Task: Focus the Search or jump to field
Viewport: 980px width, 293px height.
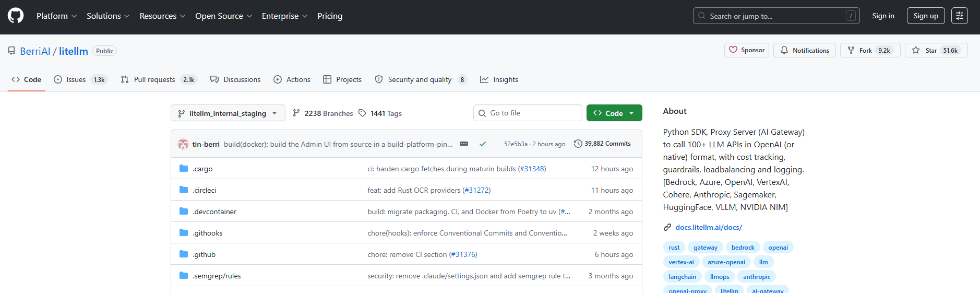Action: [776, 16]
